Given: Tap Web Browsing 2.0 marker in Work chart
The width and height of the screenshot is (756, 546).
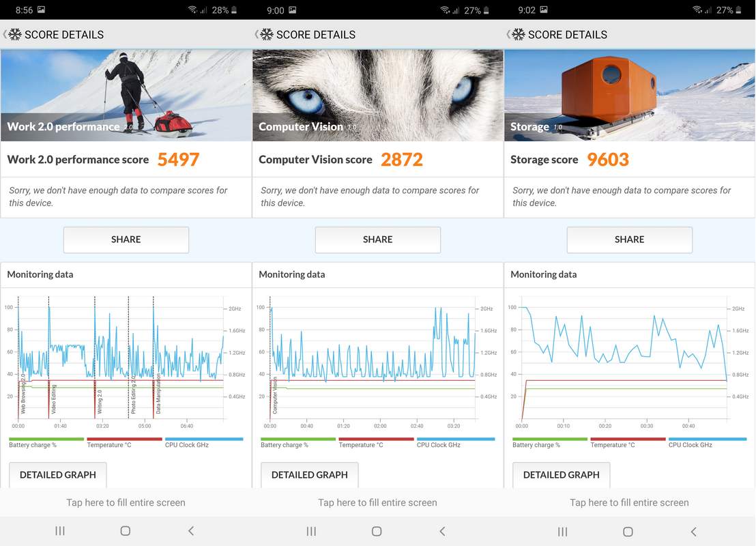Looking at the screenshot, I should 23,394.
